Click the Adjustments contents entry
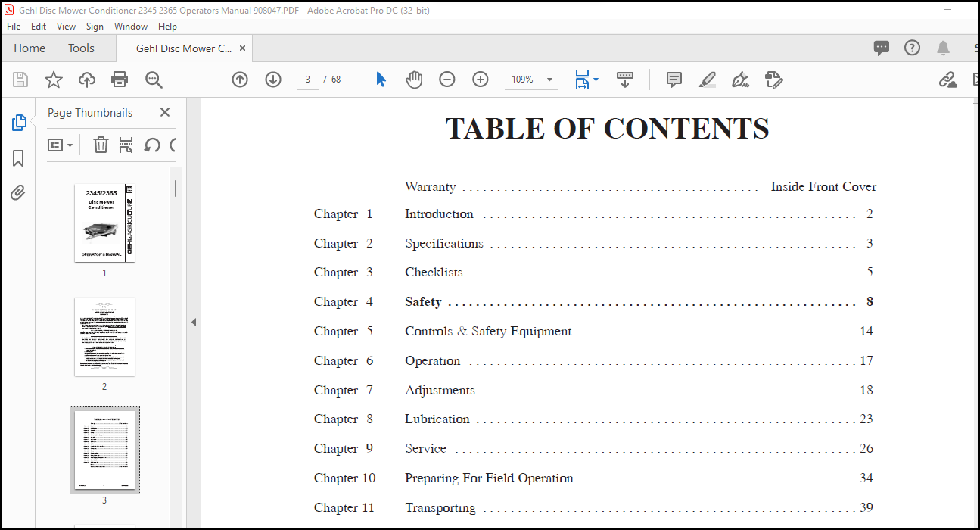Screen dimensions: 980x530 point(440,391)
